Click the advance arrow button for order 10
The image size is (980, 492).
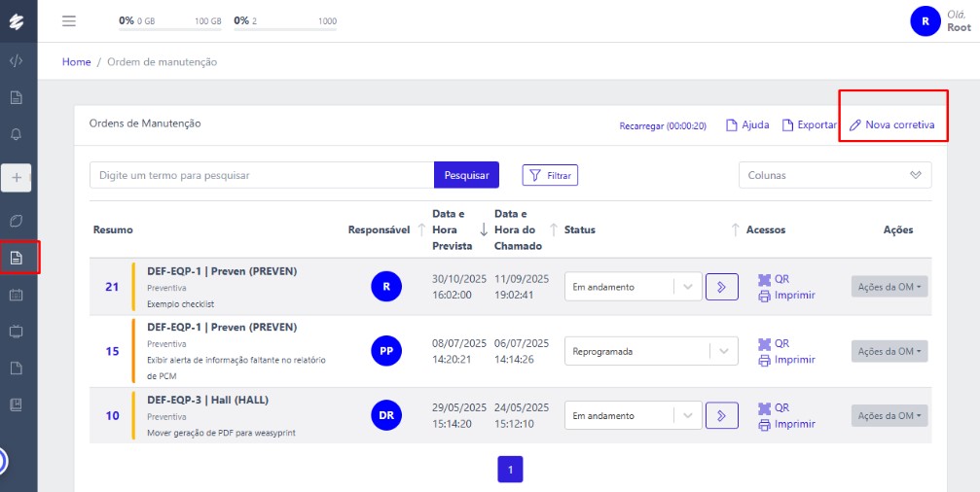pyautogui.click(x=721, y=415)
